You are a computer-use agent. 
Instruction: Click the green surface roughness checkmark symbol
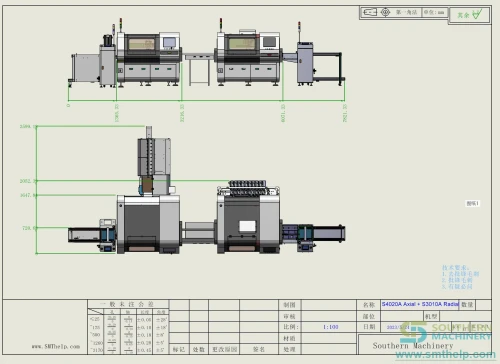477,14
